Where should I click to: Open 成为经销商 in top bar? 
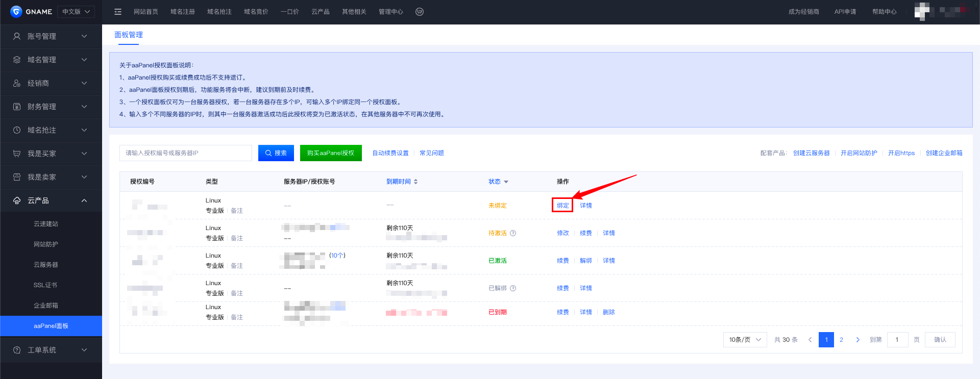(x=804, y=12)
